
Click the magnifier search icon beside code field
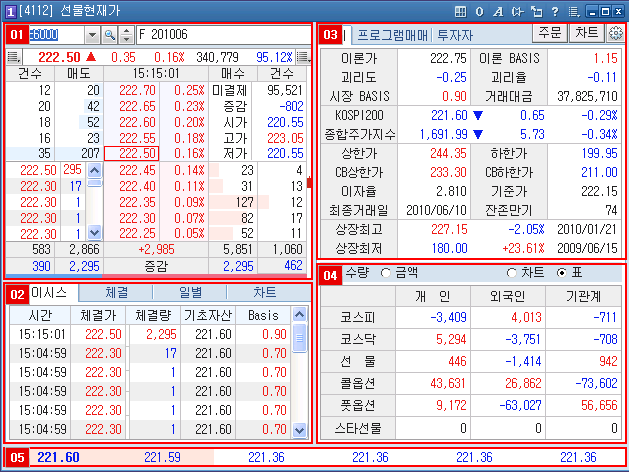(x=108, y=35)
